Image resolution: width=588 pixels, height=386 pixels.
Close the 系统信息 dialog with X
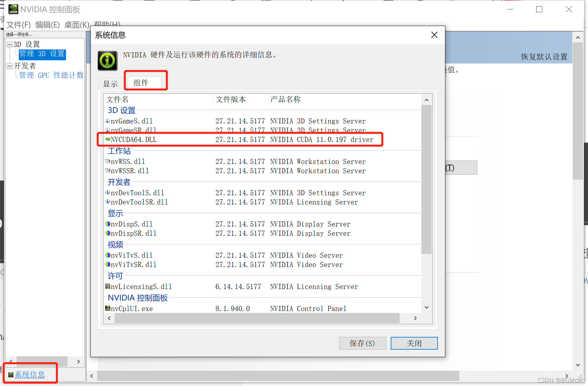pyautogui.click(x=434, y=35)
